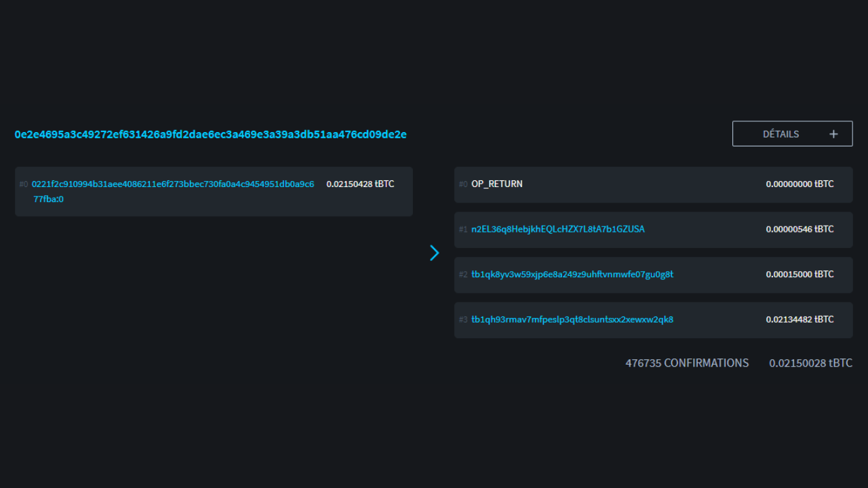Click the #0 index of the input row
Viewport: 868px width, 488px height.
(24, 184)
